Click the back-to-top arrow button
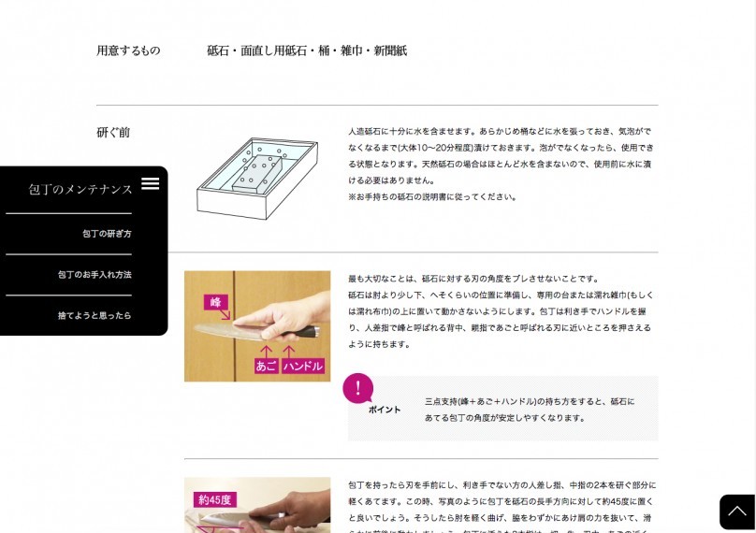The width and height of the screenshot is (756, 533). pyautogui.click(x=737, y=511)
